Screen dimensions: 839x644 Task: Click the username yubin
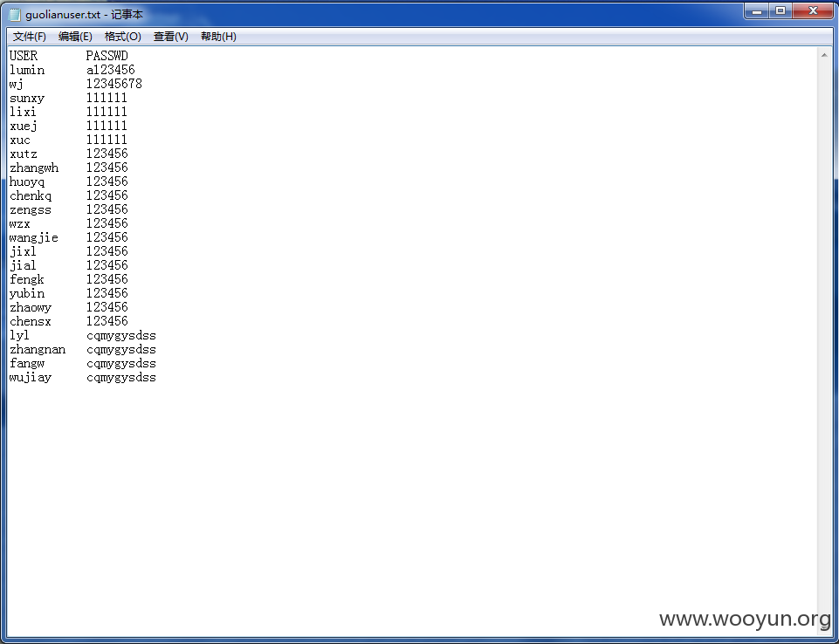click(x=27, y=293)
